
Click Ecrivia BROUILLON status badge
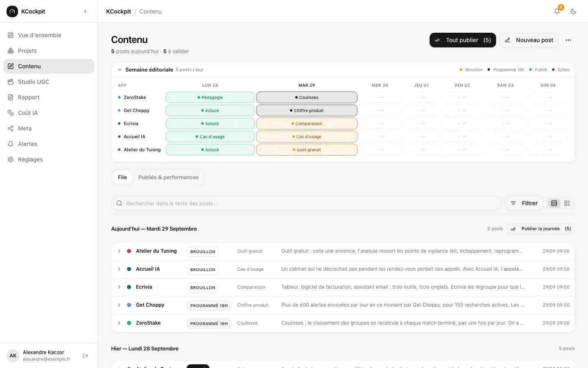(203, 287)
